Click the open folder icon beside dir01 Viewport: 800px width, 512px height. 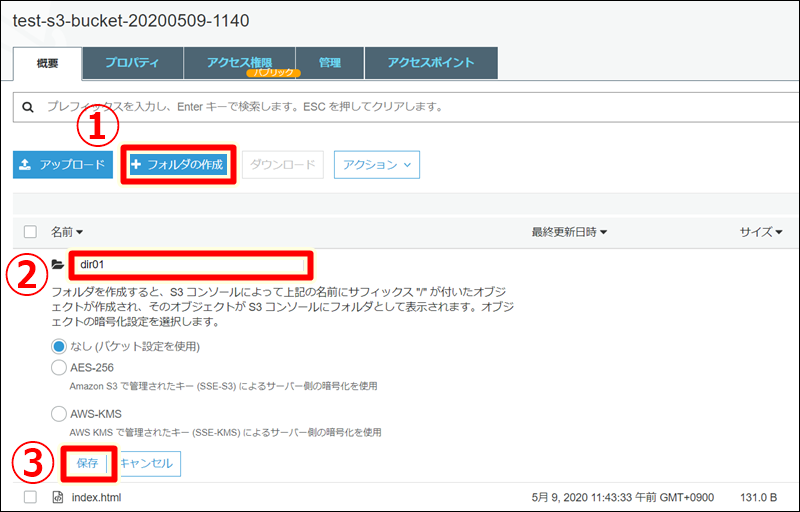[58, 265]
